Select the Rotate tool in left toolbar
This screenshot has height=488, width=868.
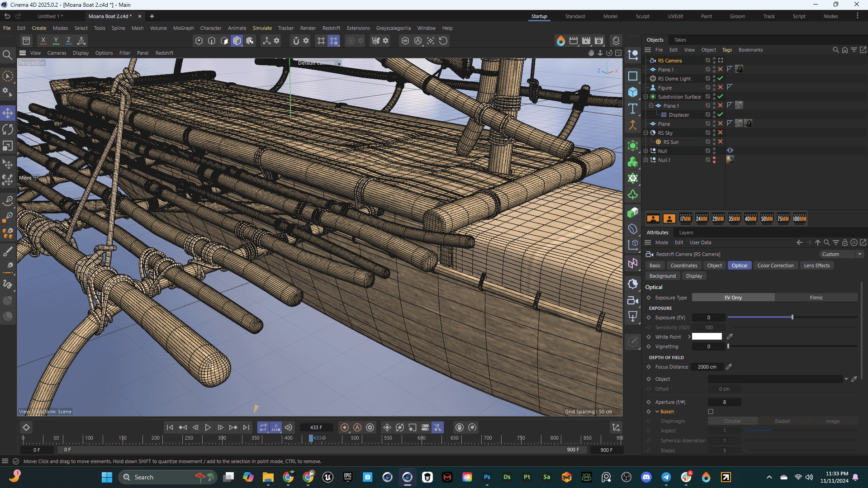(8, 130)
